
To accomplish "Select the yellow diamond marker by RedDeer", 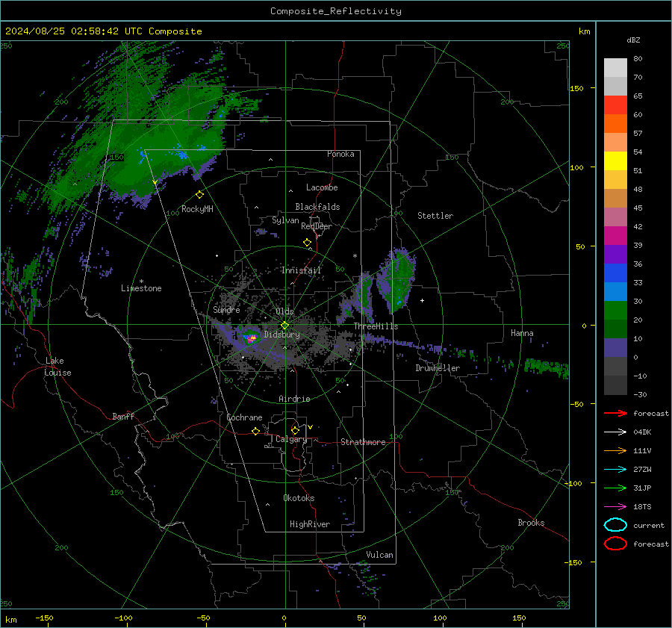I will 307,243.
